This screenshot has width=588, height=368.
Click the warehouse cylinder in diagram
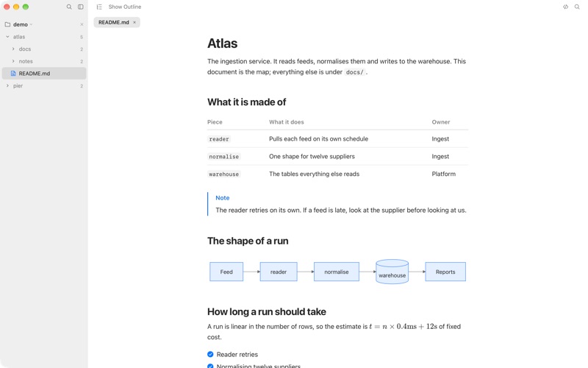392,272
